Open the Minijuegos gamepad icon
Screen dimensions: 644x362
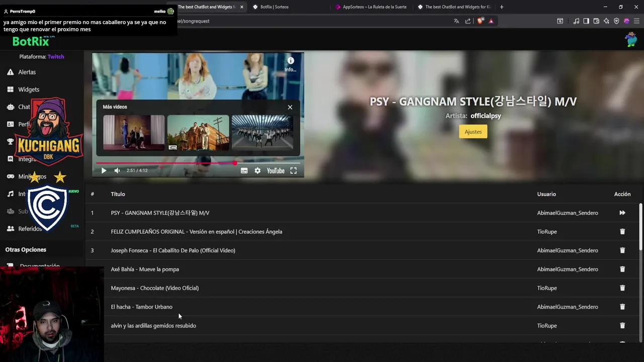pos(10,176)
